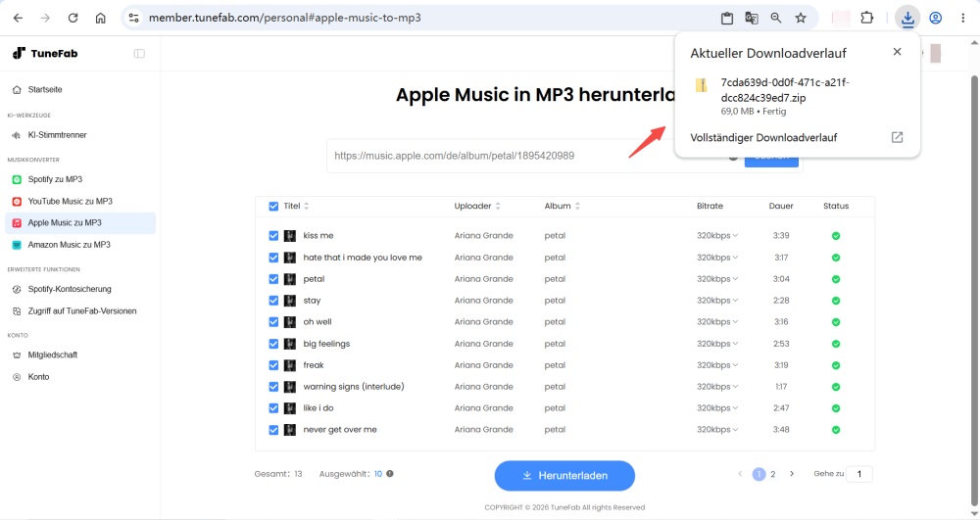
Task: Open Zugriff auf TuneFab-Versionen
Action: click(x=80, y=310)
